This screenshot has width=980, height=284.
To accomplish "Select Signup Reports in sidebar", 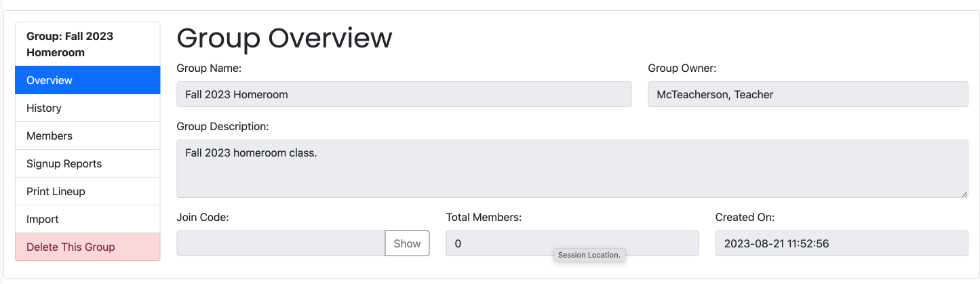I will [87, 163].
